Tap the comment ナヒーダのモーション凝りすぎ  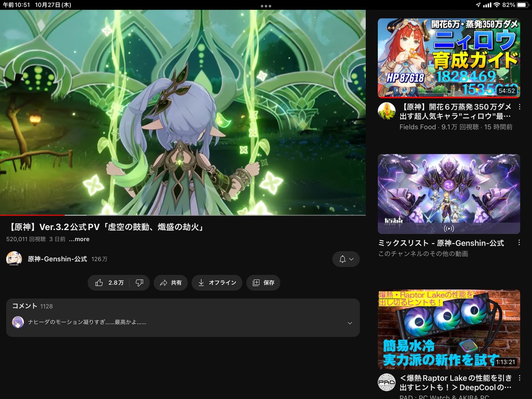(x=87, y=322)
